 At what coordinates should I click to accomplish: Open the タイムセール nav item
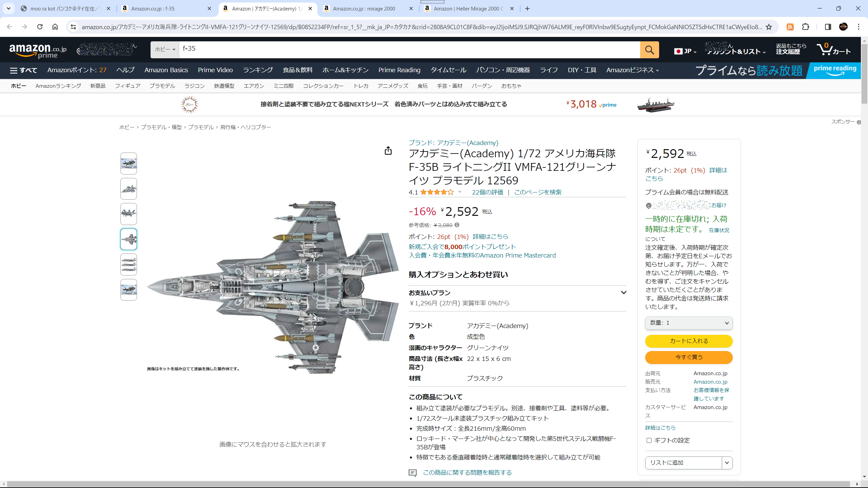tap(448, 70)
